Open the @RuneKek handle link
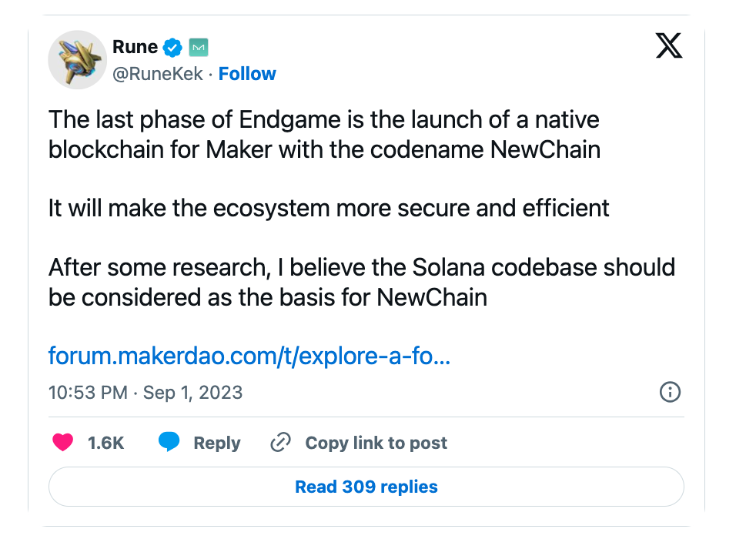The width and height of the screenshot is (756, 559). click(158, 74)
